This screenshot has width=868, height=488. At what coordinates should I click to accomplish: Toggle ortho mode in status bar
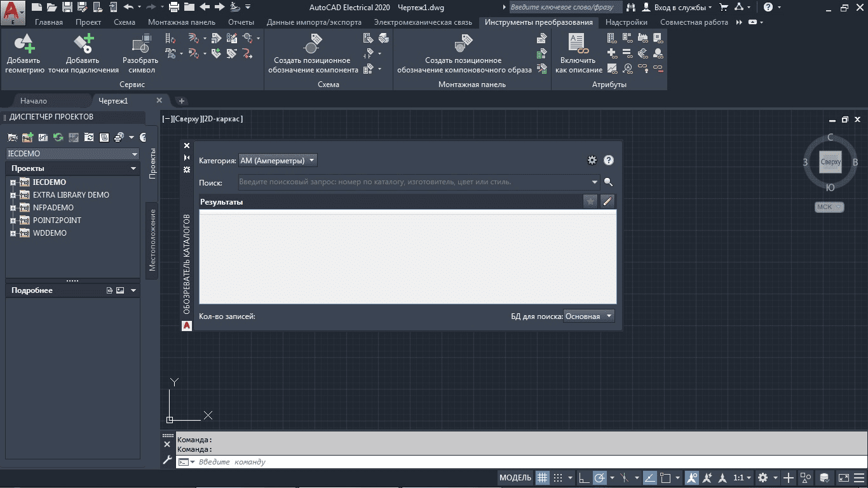click(x=583, y=477)
